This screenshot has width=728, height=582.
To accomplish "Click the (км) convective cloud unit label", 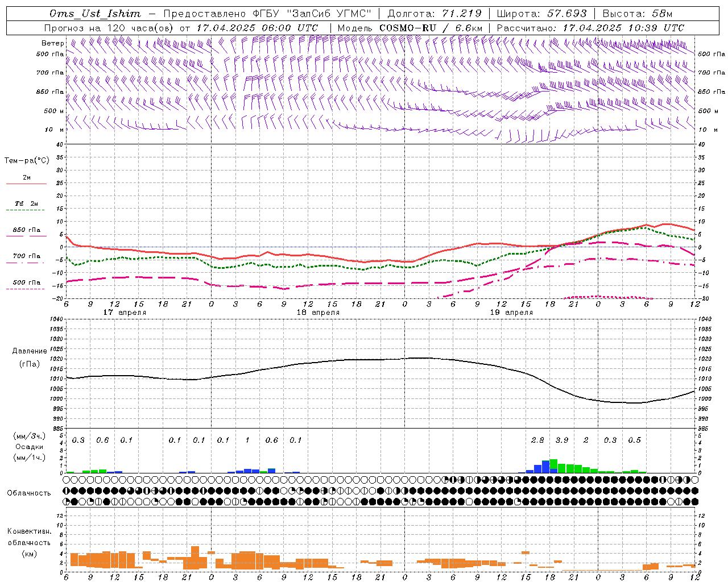I will click(30, 554).
